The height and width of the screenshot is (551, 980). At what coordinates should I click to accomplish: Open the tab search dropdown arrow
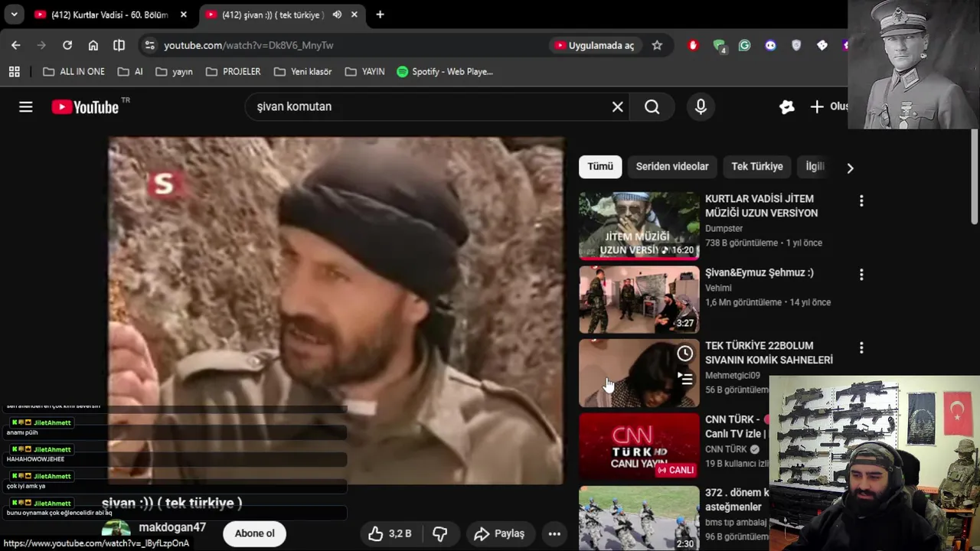pyautogui.click(x=14, y=15)
